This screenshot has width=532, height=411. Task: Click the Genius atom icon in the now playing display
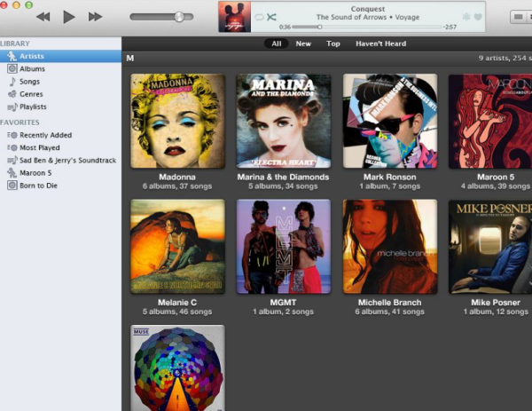pyautogui.click(x=466, y=17)
